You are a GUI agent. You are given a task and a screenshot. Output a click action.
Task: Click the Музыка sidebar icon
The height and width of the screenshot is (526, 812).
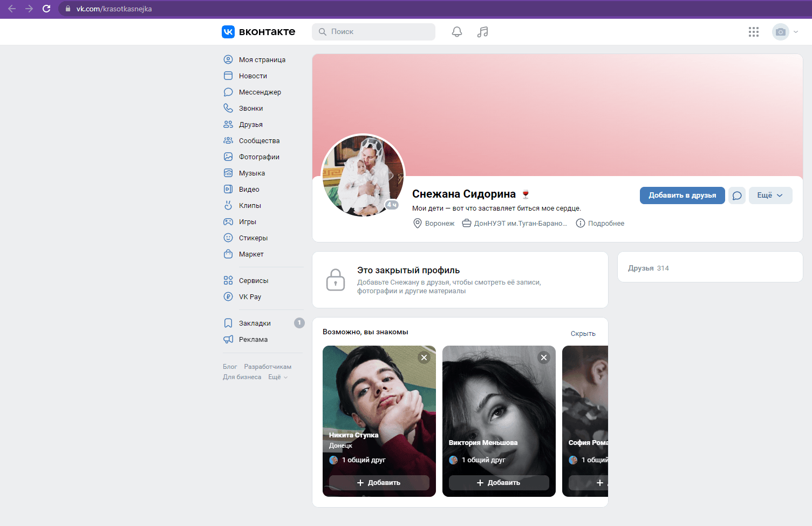click(x=228, y=173)
